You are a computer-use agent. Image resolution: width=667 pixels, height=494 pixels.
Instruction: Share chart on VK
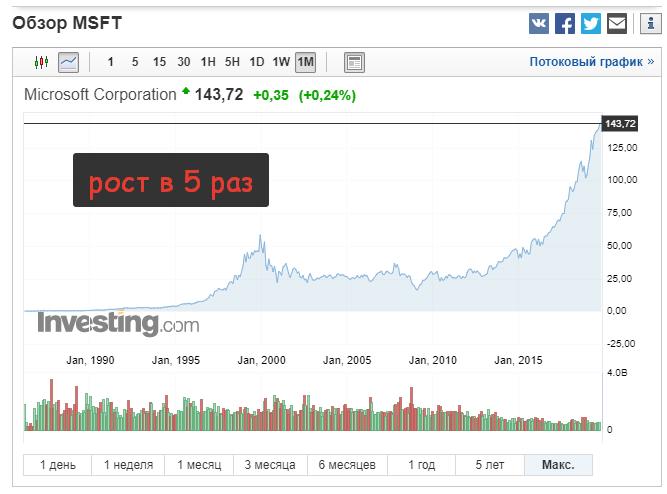click(x=539, y=23)
